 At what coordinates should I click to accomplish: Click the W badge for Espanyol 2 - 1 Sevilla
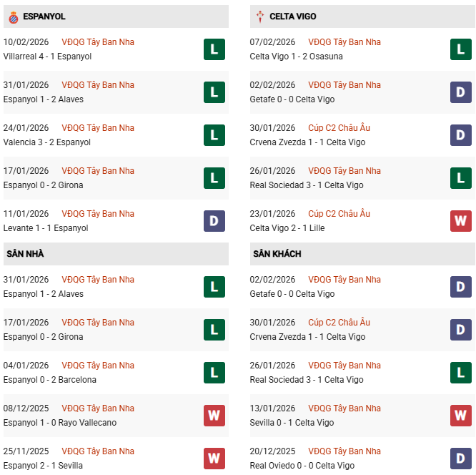pyautogui.click(x=214, y=459)
